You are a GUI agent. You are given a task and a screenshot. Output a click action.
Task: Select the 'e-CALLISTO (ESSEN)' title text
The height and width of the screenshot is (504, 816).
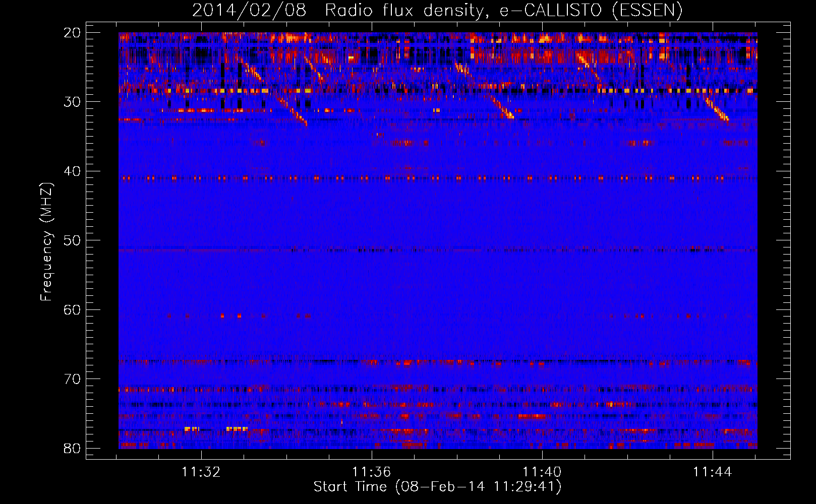tap(591, 11)
